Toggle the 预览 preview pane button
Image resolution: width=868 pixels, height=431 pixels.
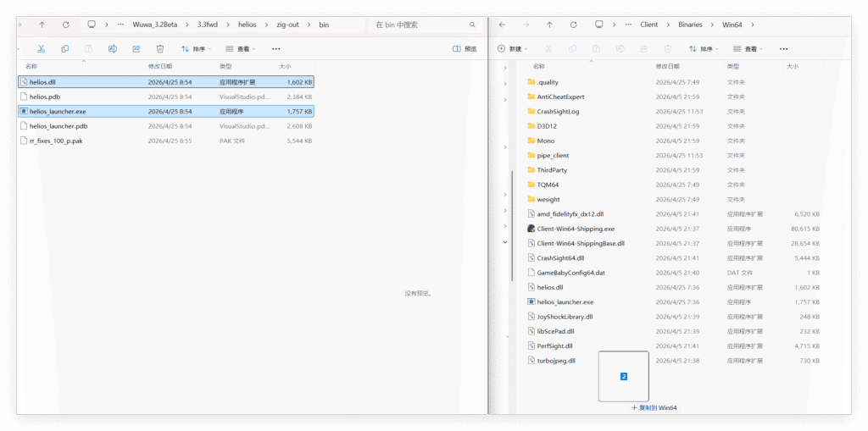(465, 48)
